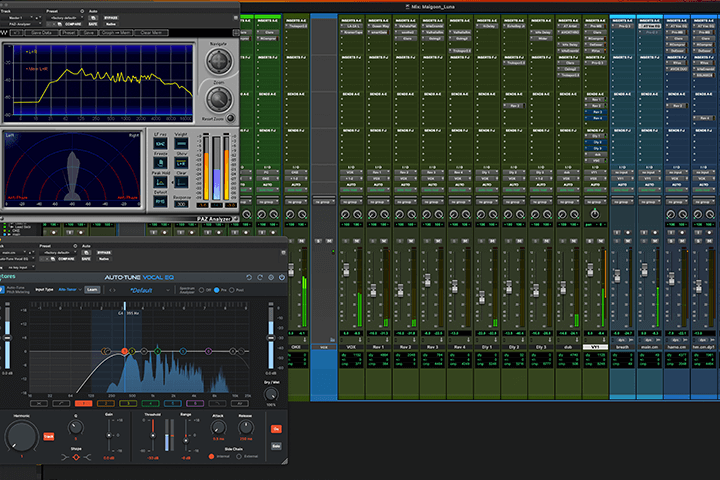
Task: Click the Dry/Wet knob in Vocal EQ
Action: pos(271,394)
